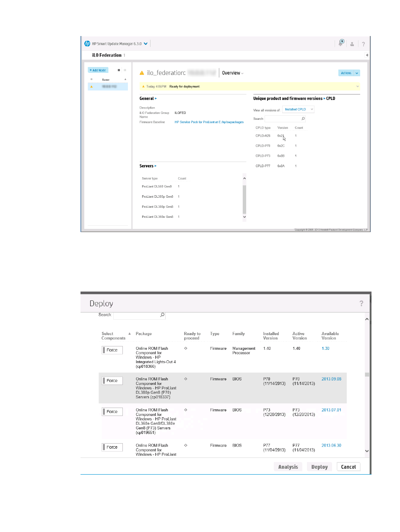The width and height of the screenshot is (400, 532).
Task: Click the Deploy dialog search magnifier icon
Action: coord(162,315)
